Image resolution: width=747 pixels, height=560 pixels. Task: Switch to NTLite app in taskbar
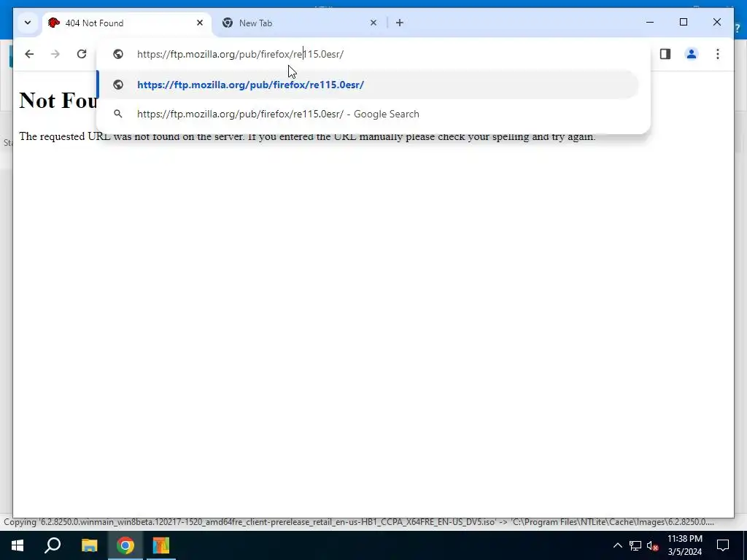(161, 545)
